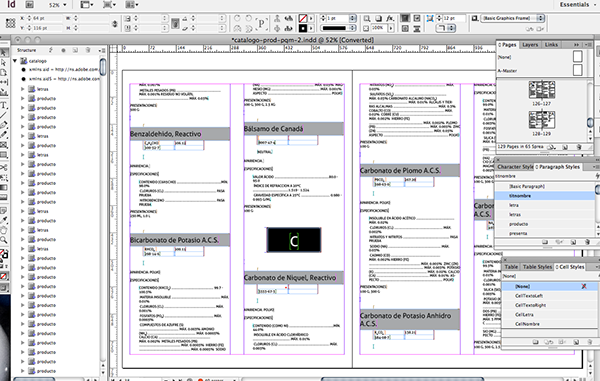Open the Screen Mode dropdown in application bar
This screenshot has width=600, height=381.
[109, 5]
